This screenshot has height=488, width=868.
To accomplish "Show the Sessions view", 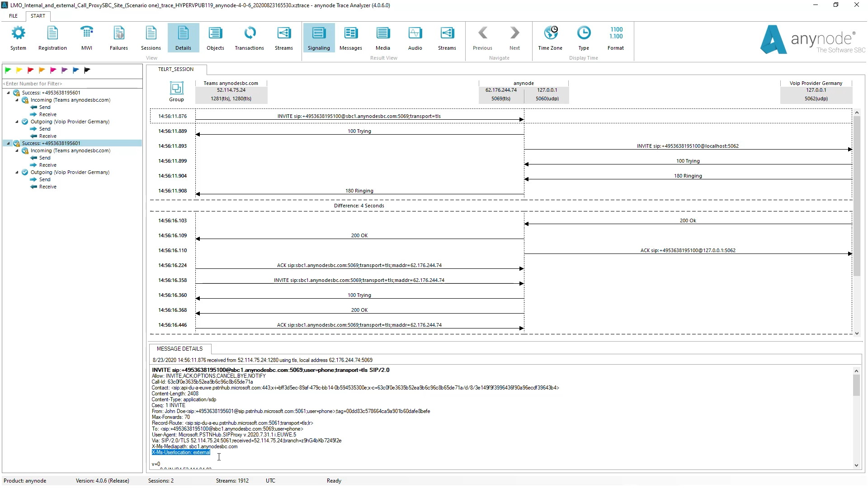I will [x=151, y=38].
